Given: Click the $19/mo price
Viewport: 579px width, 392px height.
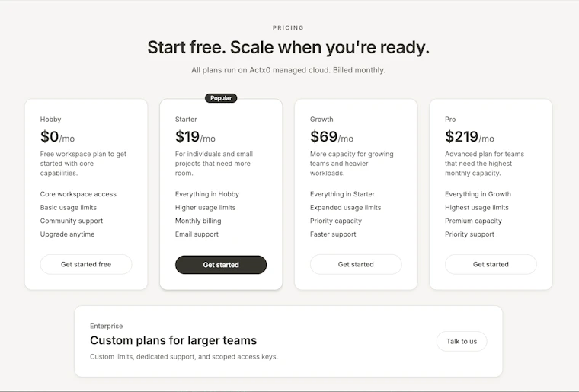Looking at the screenshot, I should pyautogui.click(x=195, y=137).
